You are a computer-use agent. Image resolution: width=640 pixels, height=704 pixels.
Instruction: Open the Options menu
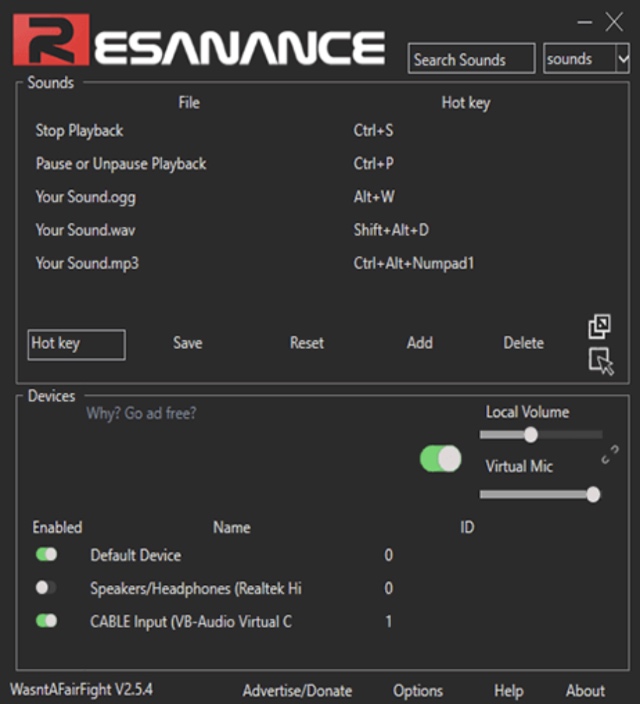(x=418, y=690)
